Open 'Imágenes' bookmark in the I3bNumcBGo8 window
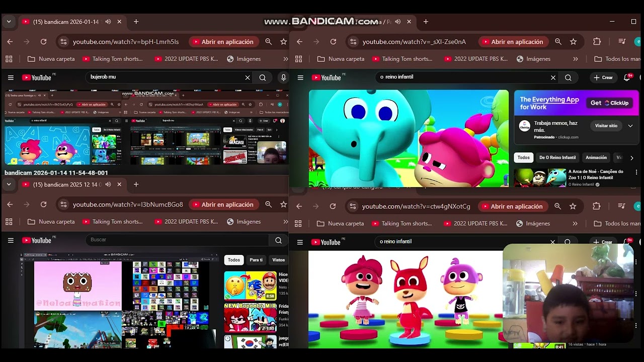Image resolution: width=644 pixels, height=362 pixels. pos(244,222)
